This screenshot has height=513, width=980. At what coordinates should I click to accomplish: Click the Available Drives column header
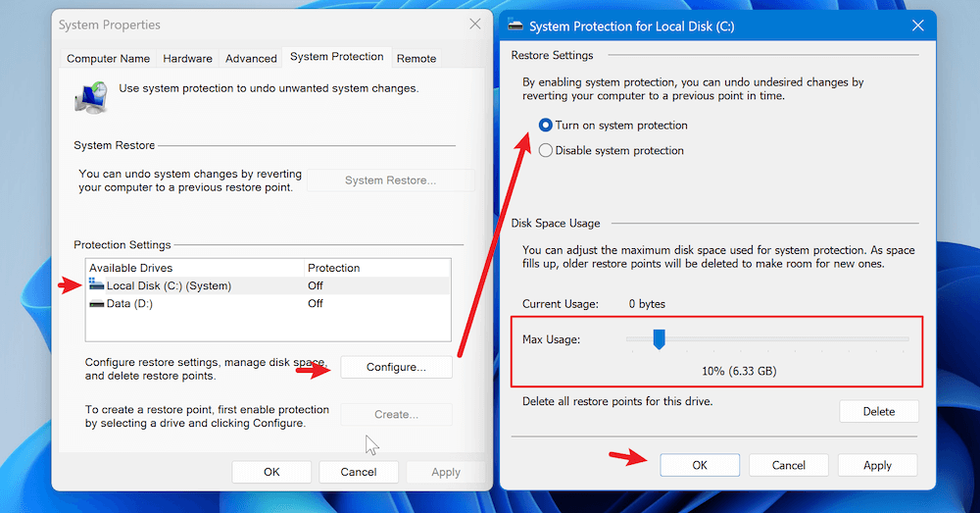[194, 268]
